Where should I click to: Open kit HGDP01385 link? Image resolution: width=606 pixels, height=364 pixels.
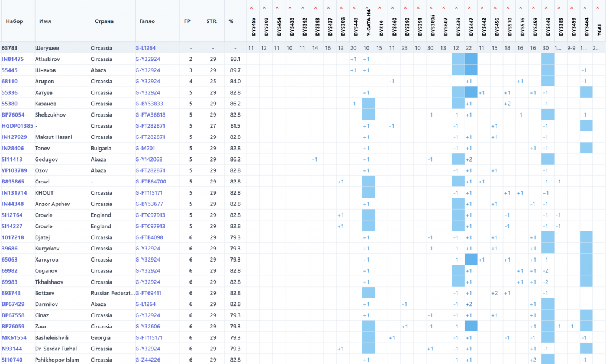17,126
